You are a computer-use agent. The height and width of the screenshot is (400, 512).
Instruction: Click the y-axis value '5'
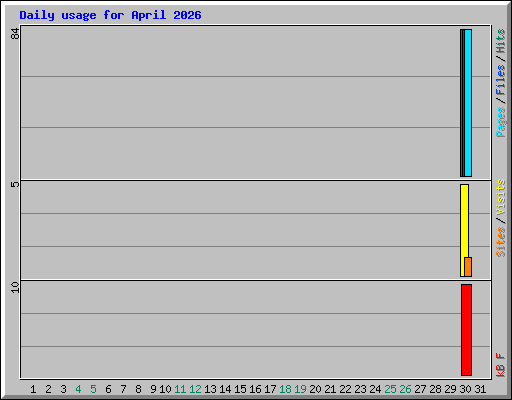click(15, 184)
